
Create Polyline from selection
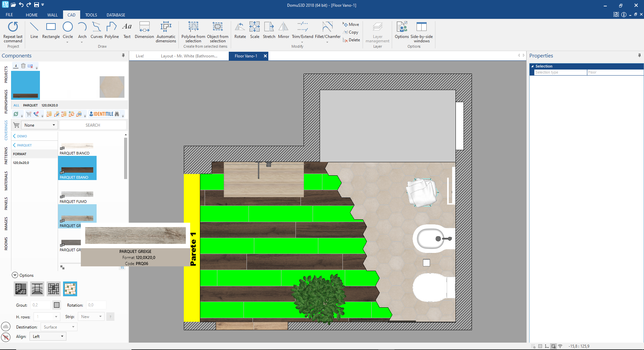click(x=193, y=32)
